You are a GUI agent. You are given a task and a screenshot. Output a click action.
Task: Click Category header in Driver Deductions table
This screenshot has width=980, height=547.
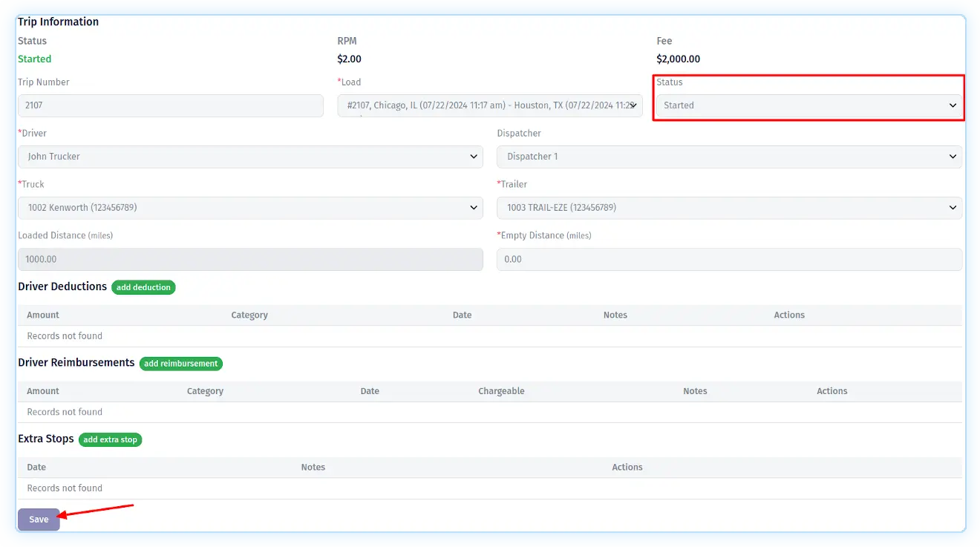(249, 315)
